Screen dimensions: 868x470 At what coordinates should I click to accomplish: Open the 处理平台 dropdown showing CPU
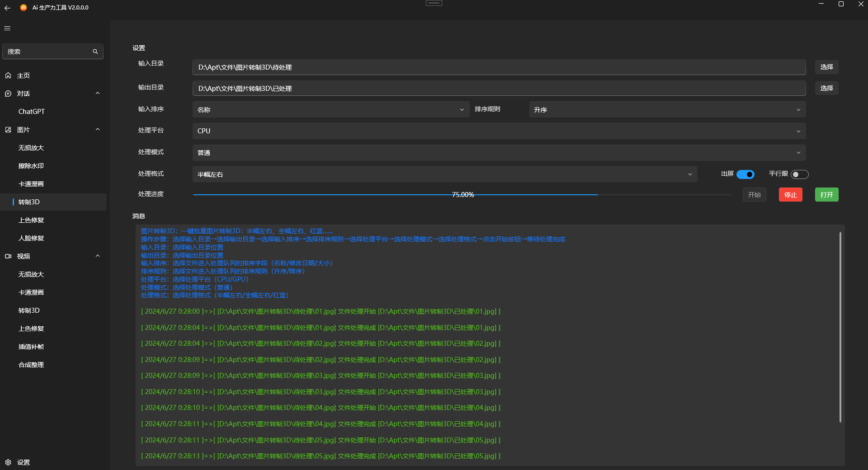pyautogui.click(x=499, y=131)
